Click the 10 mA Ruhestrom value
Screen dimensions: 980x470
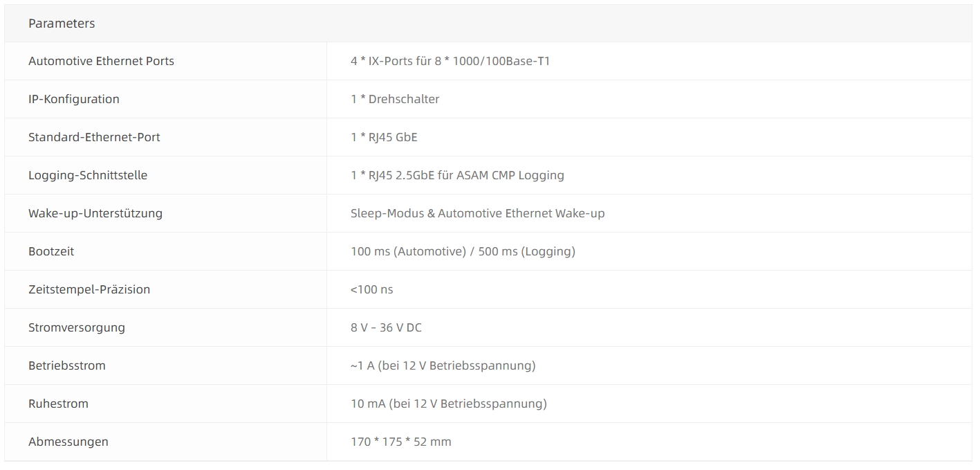pyautogui.click(x=448, y=404)
